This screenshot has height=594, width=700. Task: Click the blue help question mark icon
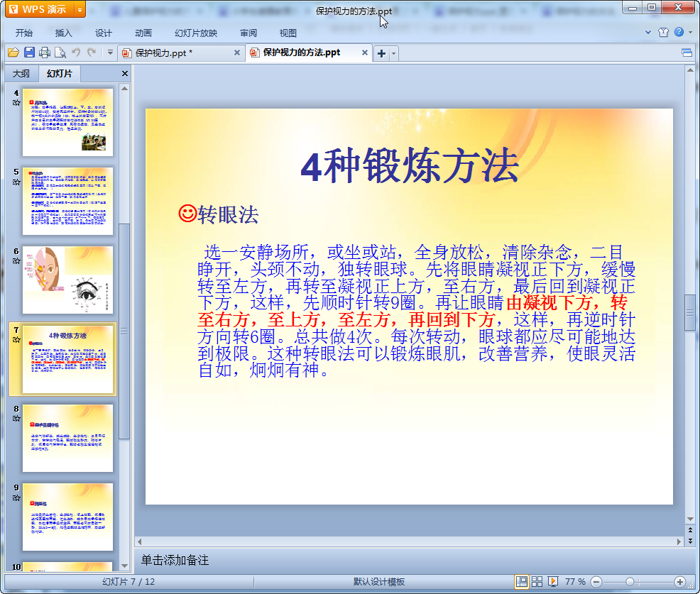tap(679, 32)
